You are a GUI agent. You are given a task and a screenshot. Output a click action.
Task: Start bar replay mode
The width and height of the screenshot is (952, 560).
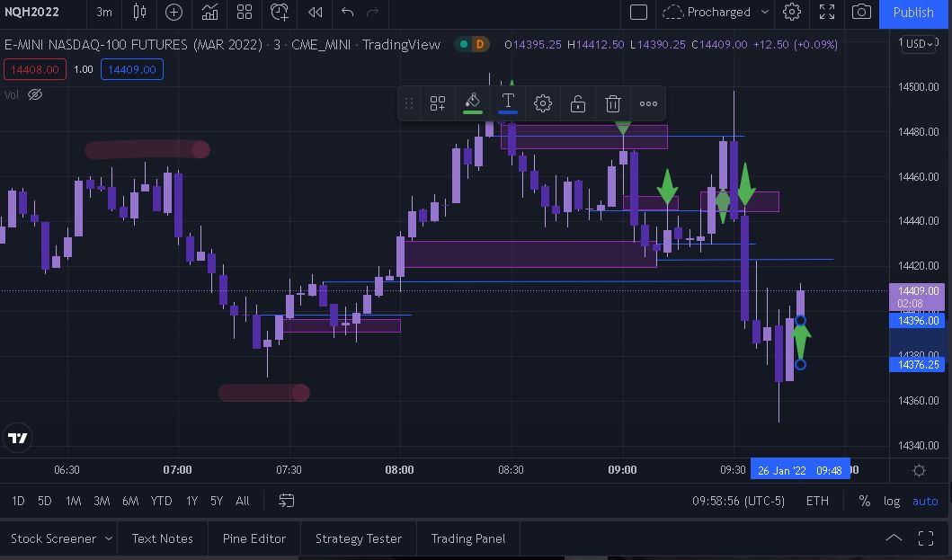tap(316, 13)
